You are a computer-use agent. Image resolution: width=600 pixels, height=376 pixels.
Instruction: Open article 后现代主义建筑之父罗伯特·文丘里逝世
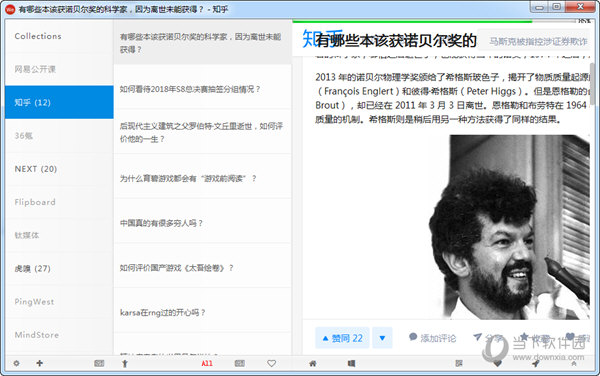tap(202, 132)
